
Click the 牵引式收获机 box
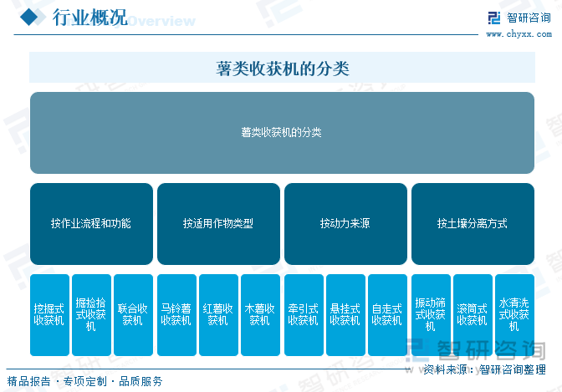(304, 315)
